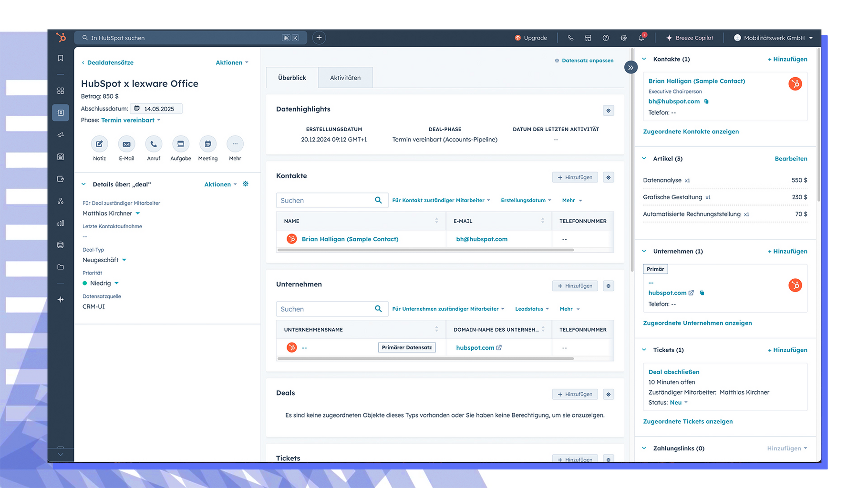The height and width of the screenshot is (488, 868).
Task: Collapse the Artikel (3) section
Action: coord(644,159)
